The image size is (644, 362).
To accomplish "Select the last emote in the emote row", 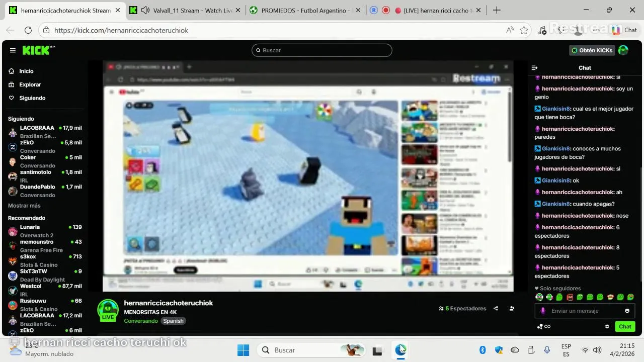I will 630,297.
